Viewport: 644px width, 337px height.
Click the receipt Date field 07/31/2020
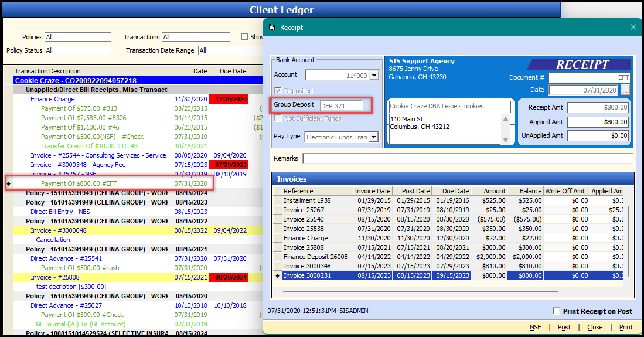[x=584, y=90]
